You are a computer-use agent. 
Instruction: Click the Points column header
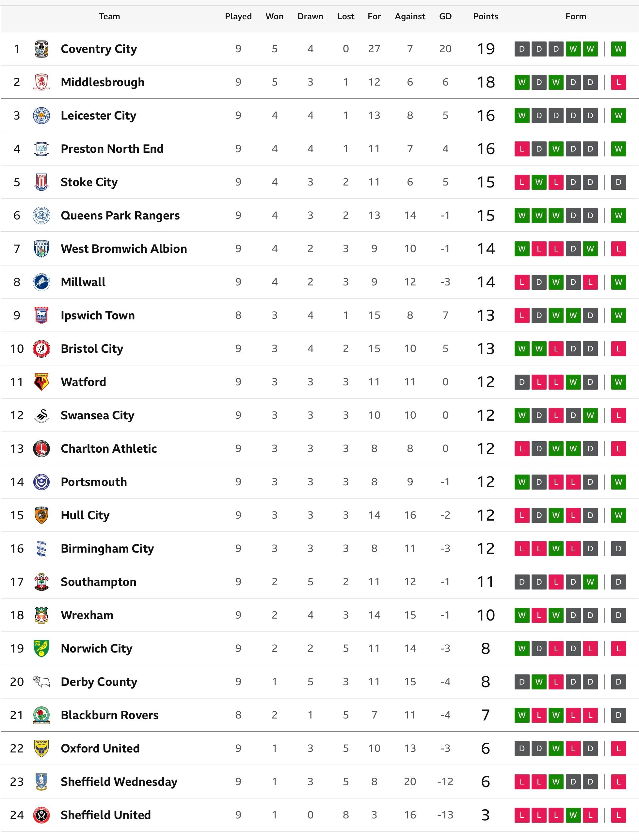pyautogui.click(x=485, y=16)
